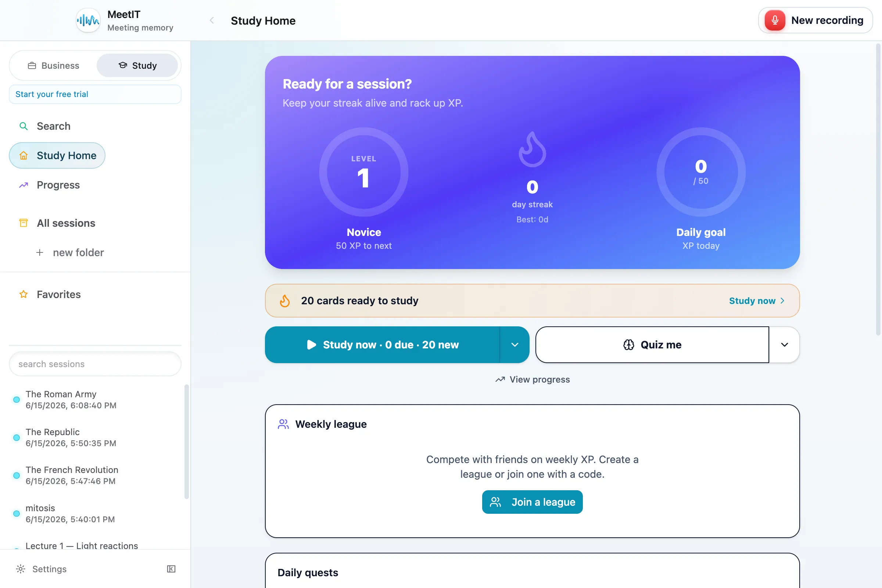Expand the Study now options dropdown arrow
The width and height of the screenshot is (882, 588).
point(514,345)
